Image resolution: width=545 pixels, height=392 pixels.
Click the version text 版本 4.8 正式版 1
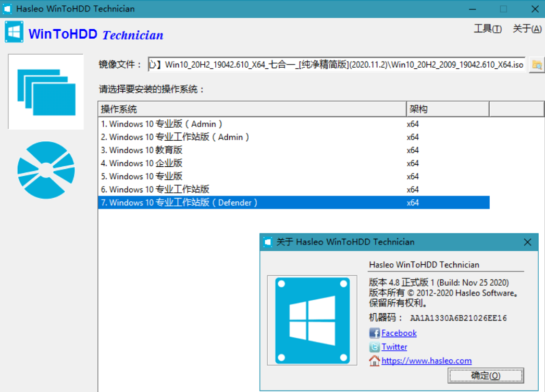(x=402, y=283)
